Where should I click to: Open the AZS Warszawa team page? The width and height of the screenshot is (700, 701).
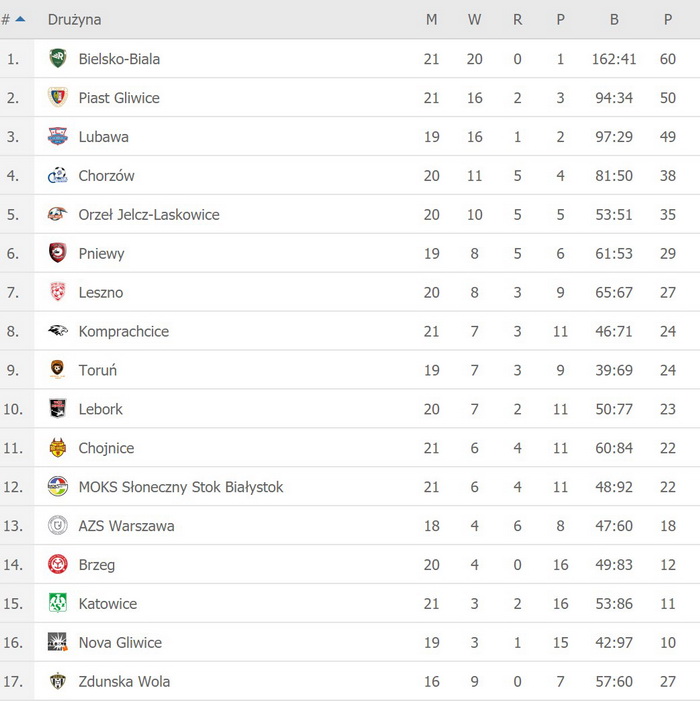pyautogui.click(x=126, y=526)
